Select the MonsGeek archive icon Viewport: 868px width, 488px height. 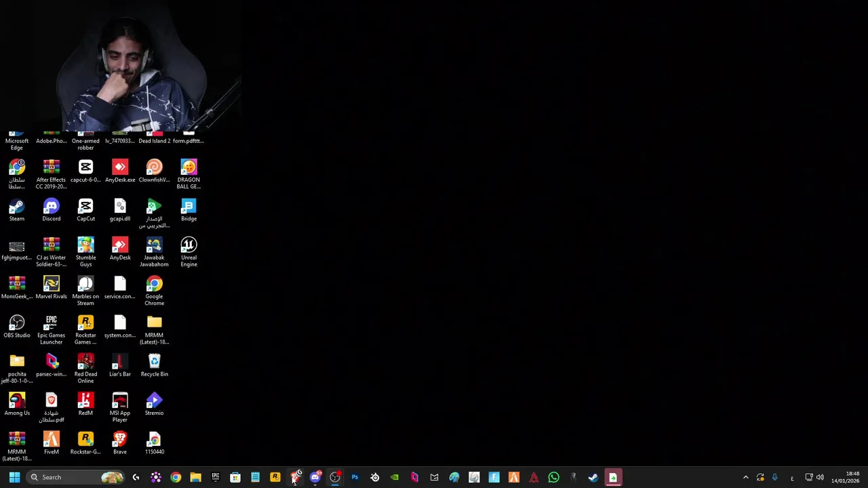point(17,287)
